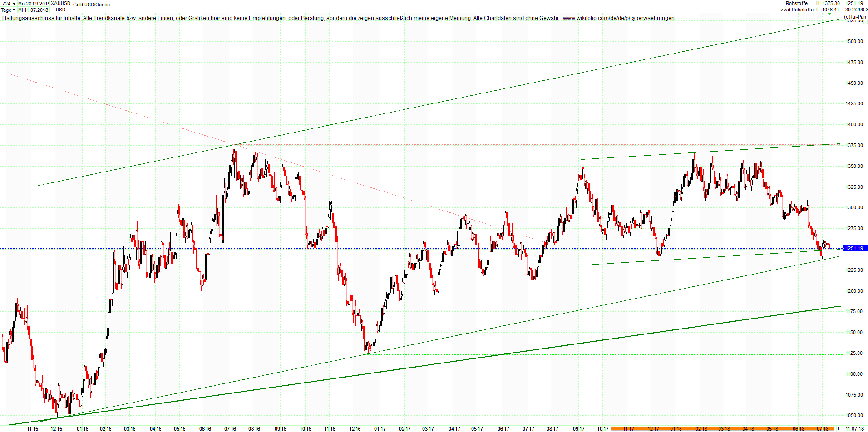Click the "Rohstoffe" category label
The image size is (868, 432).
[x=798, y=3]
